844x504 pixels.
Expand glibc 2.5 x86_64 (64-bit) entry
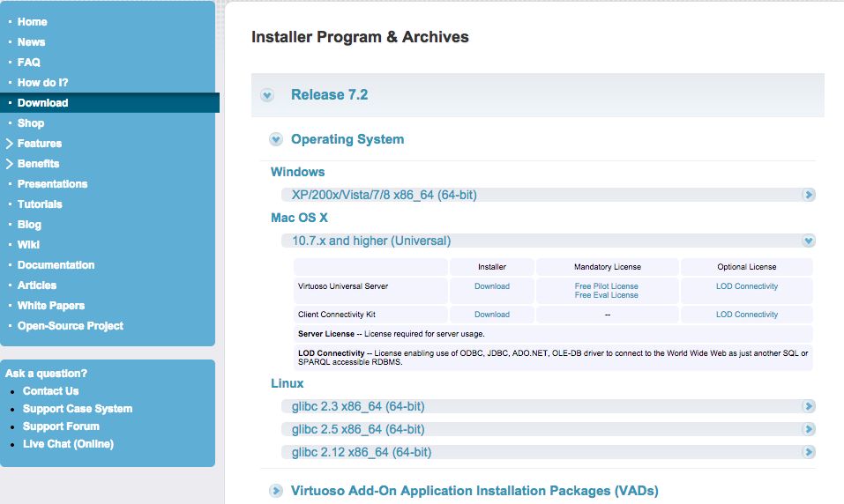(358, 429)
